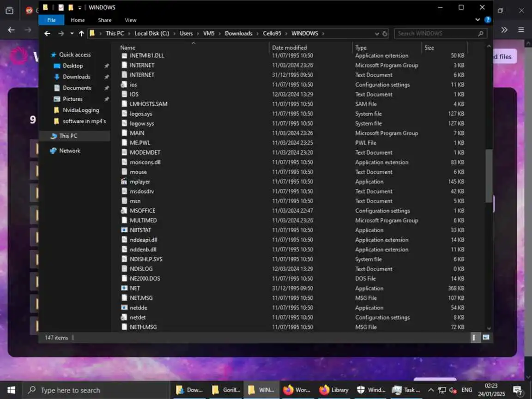Screen dimensions: 532x399
Task: Open software in mp4's folder in sidebar
Action: 84,121
